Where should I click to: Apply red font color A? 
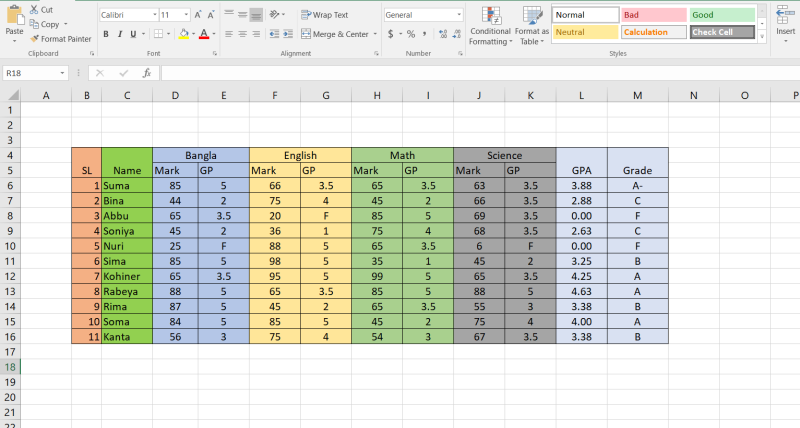tap(204, 34)
